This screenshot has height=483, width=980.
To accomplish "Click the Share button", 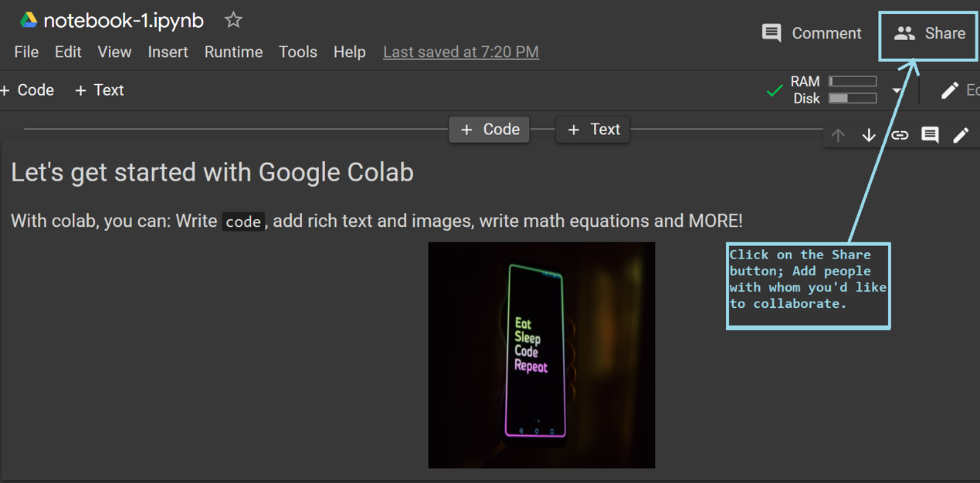I will click(929, 34).
